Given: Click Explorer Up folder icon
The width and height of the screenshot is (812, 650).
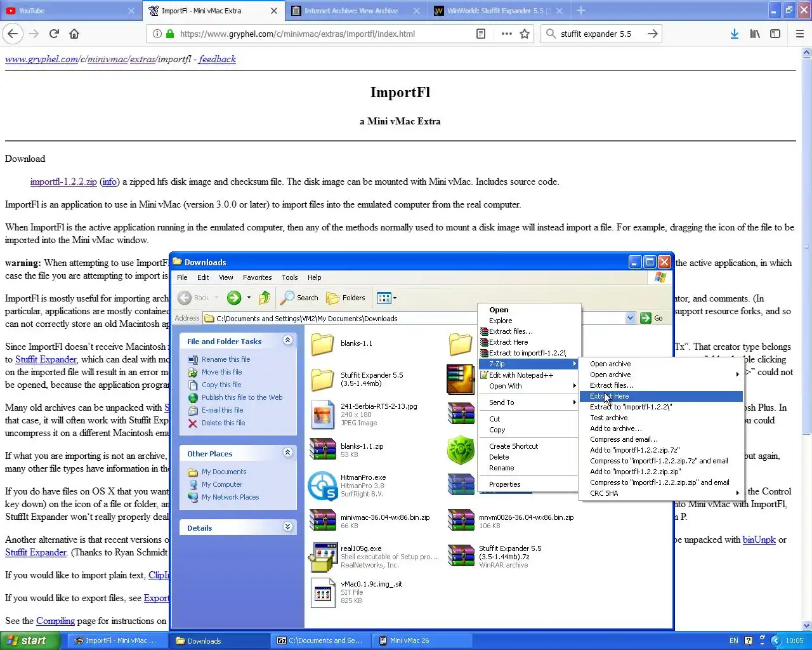Looking at the screenshot, I should click(265, 297).
